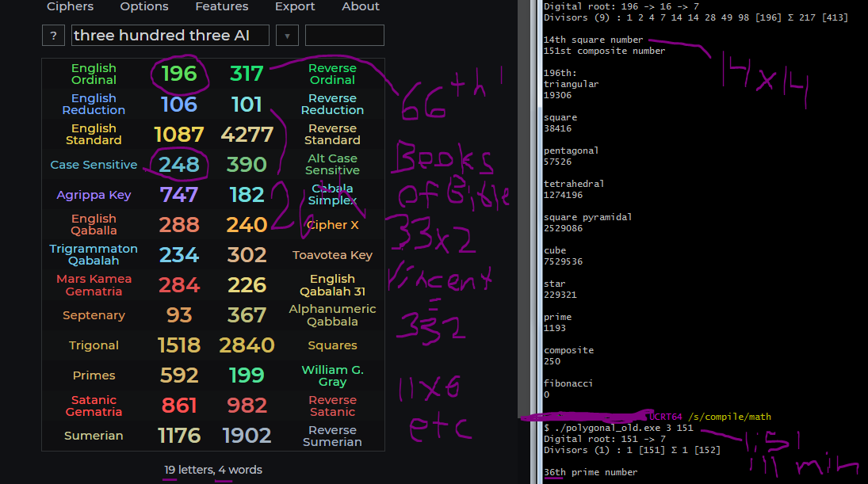Select the Alt Case Sensitive label
868x484 pixels.
pyautogui.click(x=332, y=164)
